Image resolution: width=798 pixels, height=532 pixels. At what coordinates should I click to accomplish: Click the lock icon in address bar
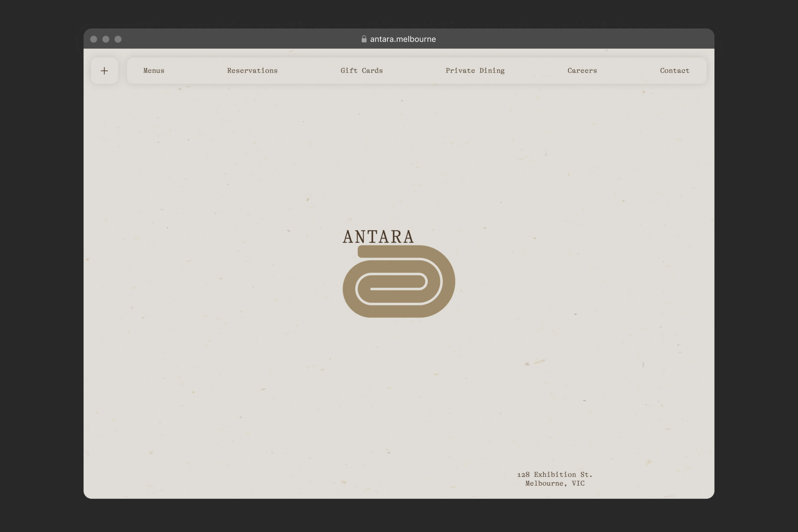click(x=364, y=39)
